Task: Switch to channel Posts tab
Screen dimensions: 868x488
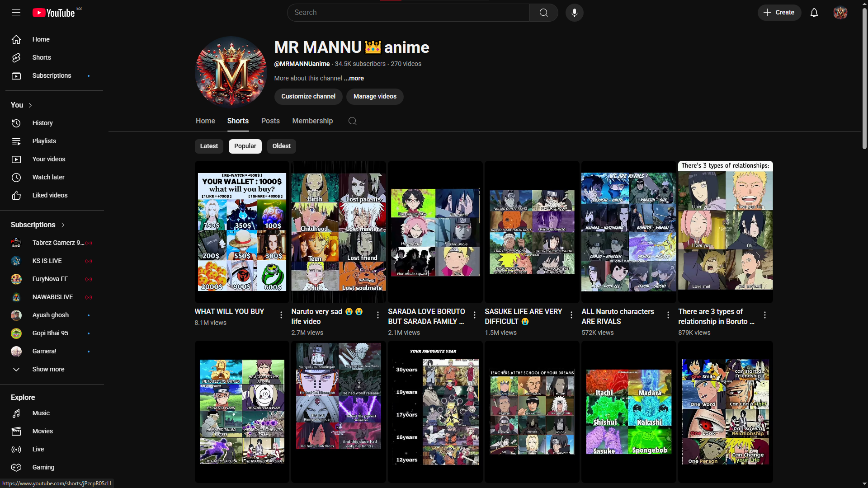Action: (270, 121)
